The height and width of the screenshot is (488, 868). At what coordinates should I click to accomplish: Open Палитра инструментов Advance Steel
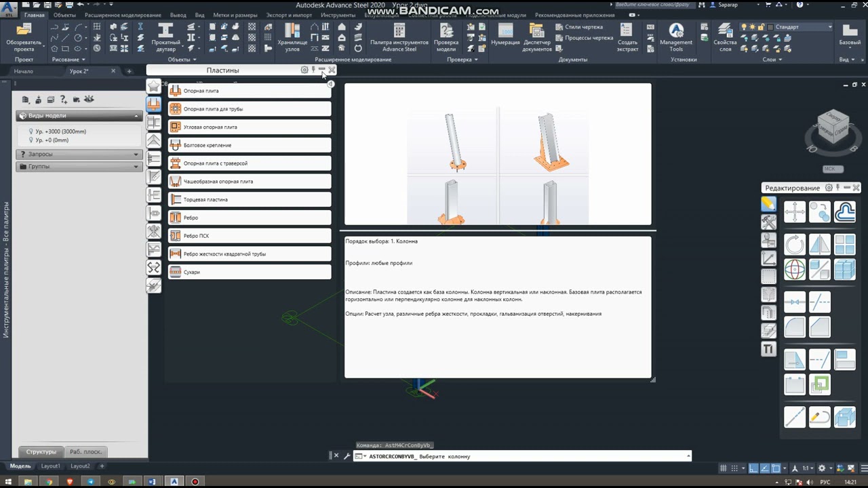click(x=399, y=38)
